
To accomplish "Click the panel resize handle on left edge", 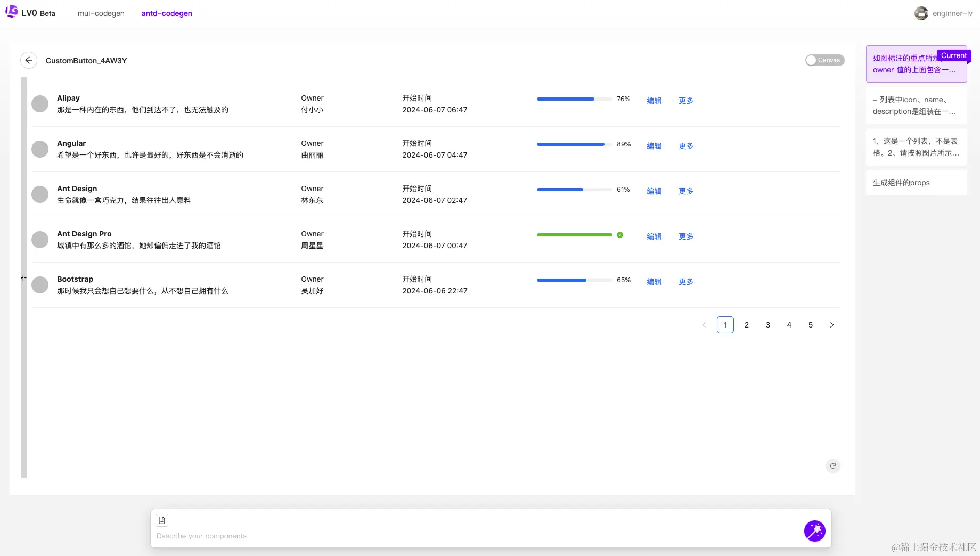I will [x=23, y=277].
